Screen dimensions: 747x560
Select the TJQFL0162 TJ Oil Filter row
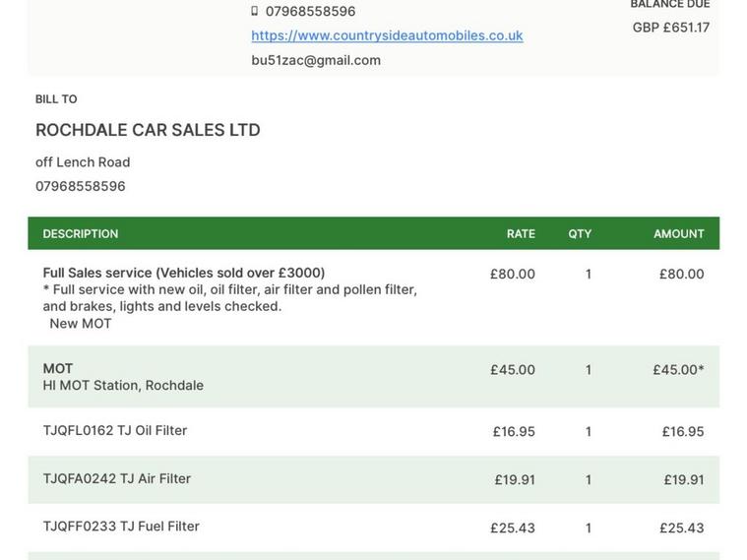tap(374, 431)
